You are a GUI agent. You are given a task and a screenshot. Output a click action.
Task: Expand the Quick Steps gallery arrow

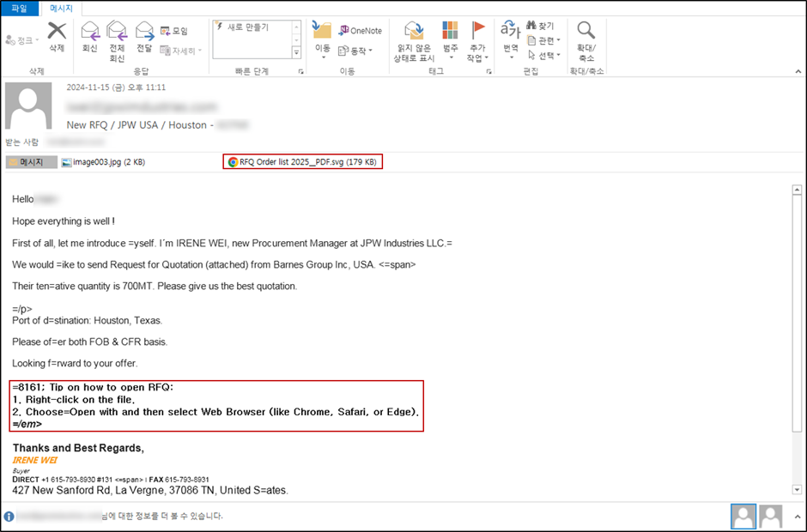point(296,52)
